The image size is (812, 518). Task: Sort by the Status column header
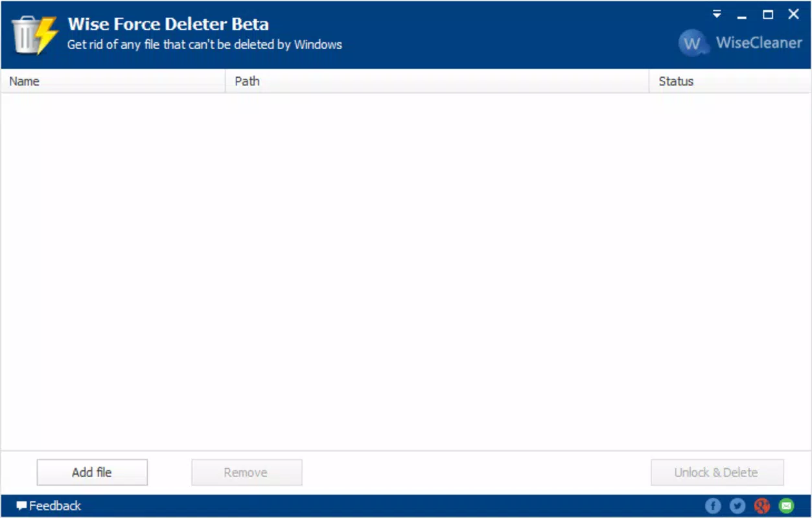[730, 81]
